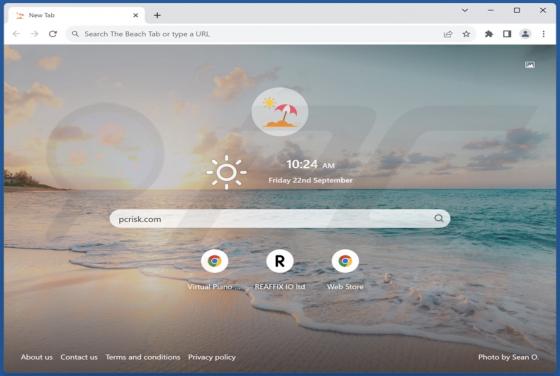Expand the tab search chevron
The width and height of the screenshot is (560, 376).
tap(465, 10)
